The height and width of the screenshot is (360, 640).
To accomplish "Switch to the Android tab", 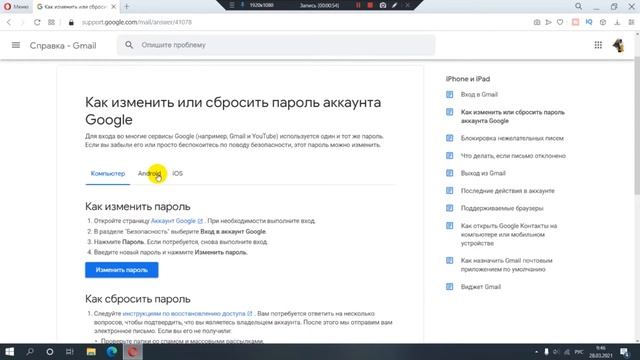I will click(149, 174).
